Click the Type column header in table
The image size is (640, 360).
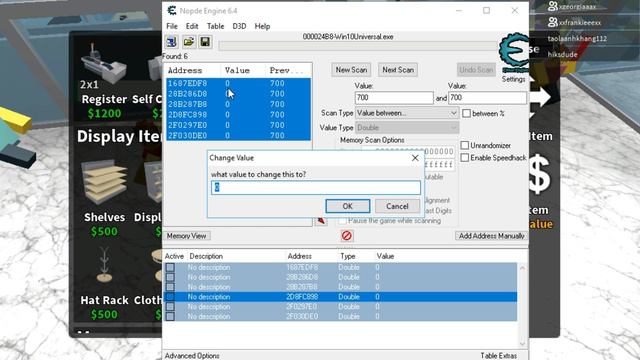pyautogui.click(x=348, y=256)
